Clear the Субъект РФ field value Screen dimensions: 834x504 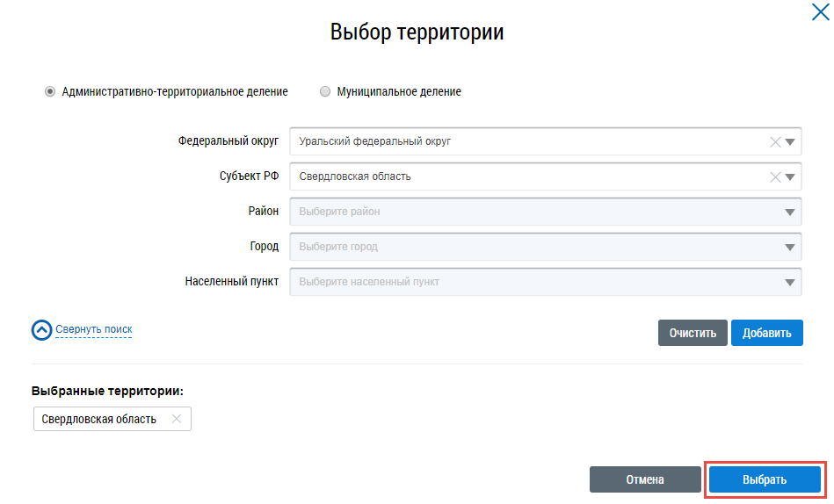click(775, 177)
